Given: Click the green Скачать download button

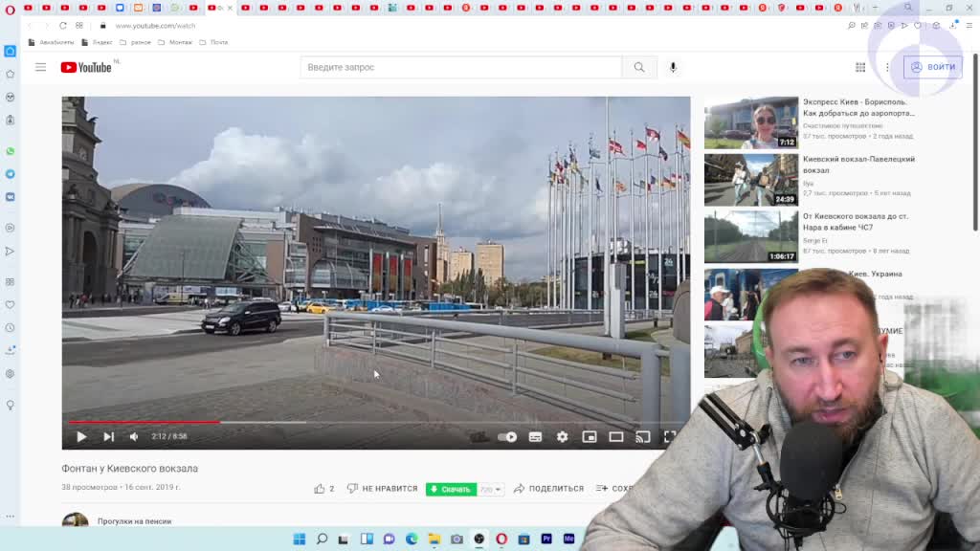Looking at the screenshot, I should (452, 489).
